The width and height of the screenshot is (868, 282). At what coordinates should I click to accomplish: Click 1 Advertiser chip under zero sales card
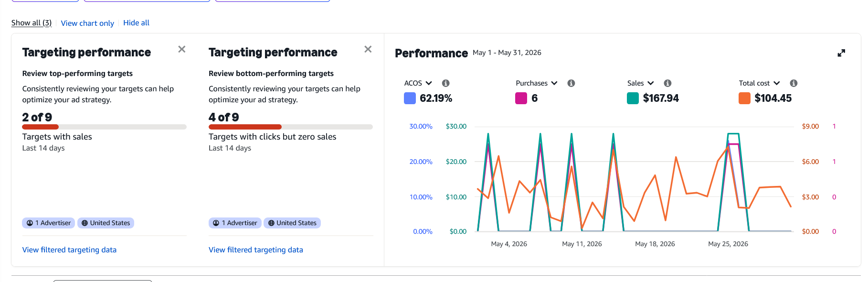(235, 223)
